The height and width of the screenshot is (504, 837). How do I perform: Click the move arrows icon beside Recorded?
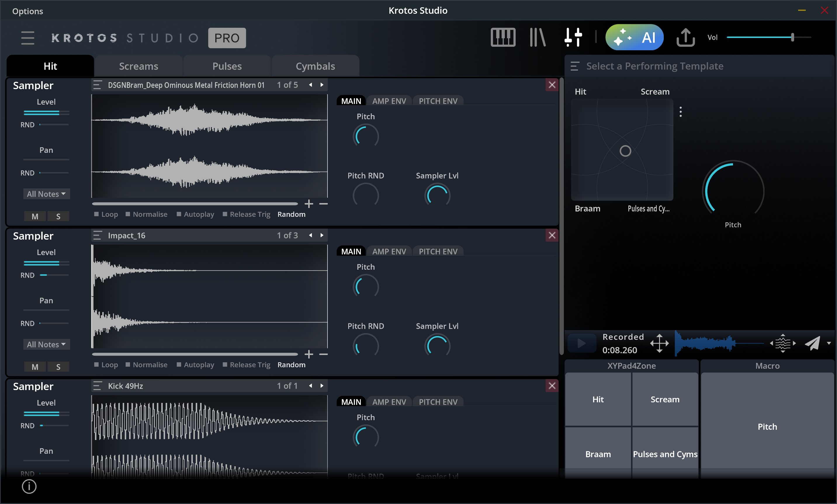659,343
